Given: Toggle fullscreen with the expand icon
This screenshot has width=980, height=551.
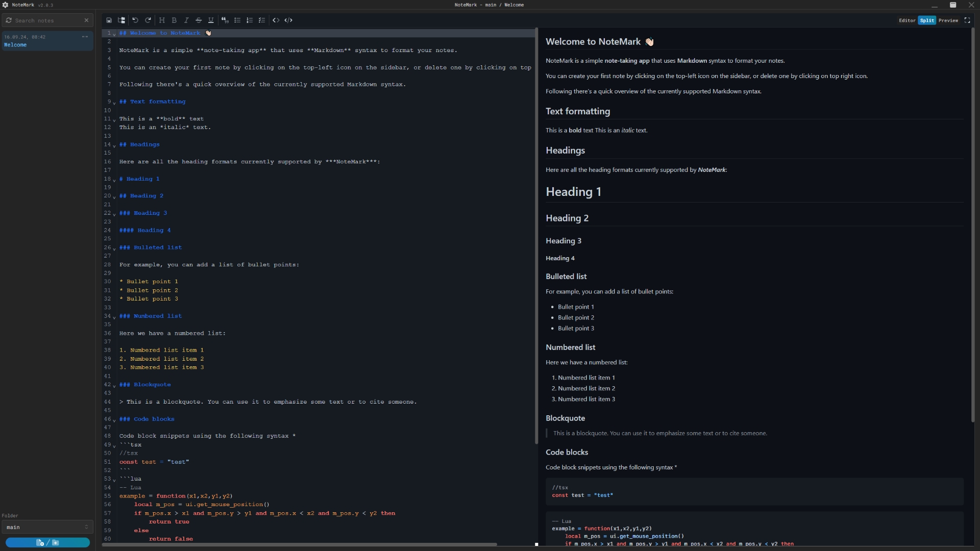Looking at the screenshot, I should point(967,20).
